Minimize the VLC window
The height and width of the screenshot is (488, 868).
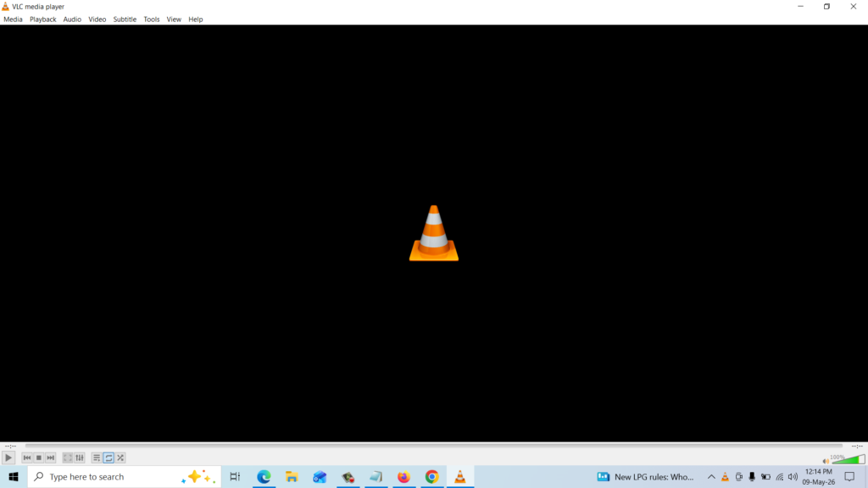point(800,7)
